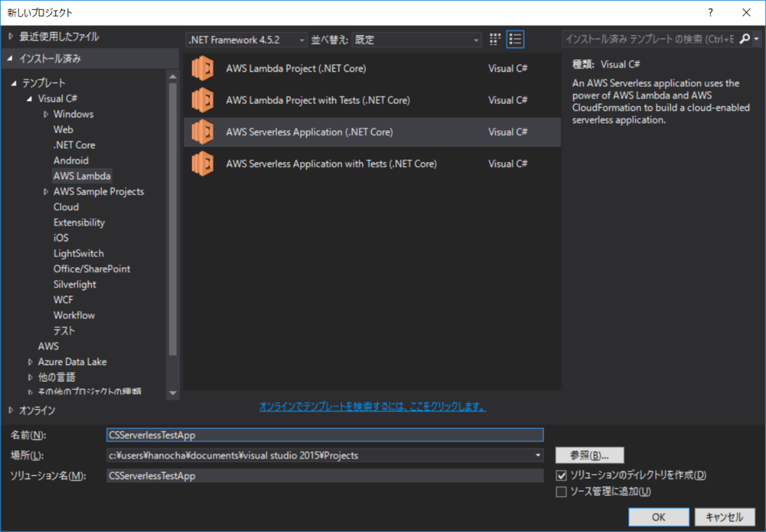Select Cloud template category
Image resolution: width=766 pixels, height=532 pixels.
pos(66,207)
